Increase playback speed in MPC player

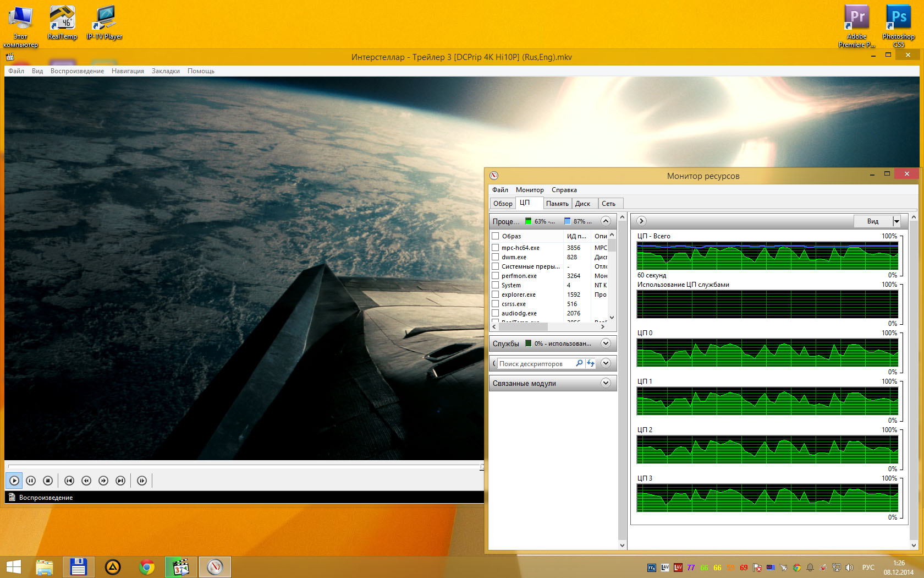103,481
